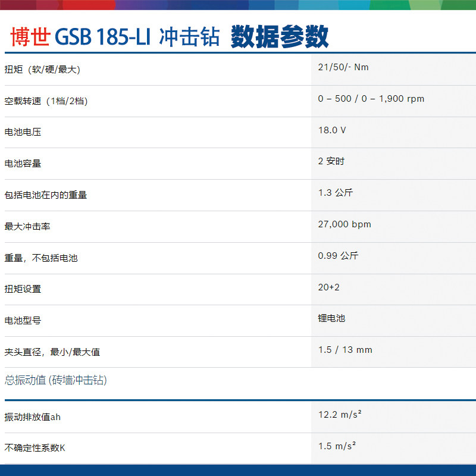Select the value '2 安时'
The width and height of the screenshot is (476, 476).
click(x=331, y=161)
